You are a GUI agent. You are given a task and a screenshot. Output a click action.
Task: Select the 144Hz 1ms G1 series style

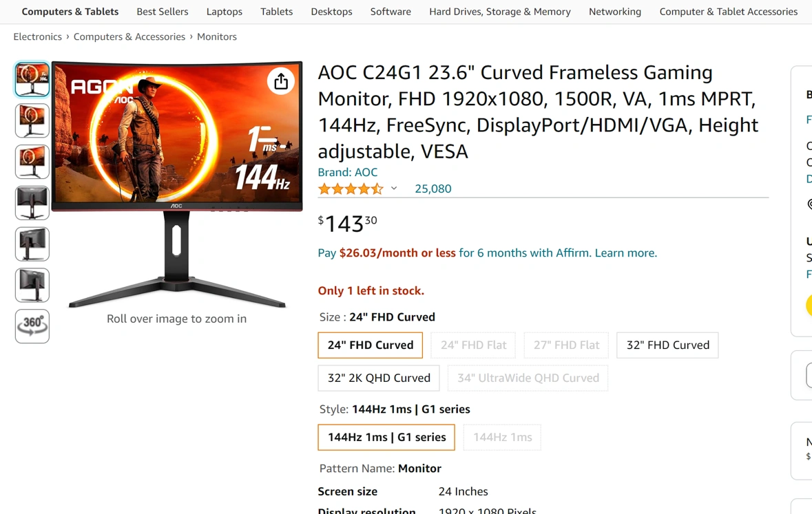tap(386, 438)
